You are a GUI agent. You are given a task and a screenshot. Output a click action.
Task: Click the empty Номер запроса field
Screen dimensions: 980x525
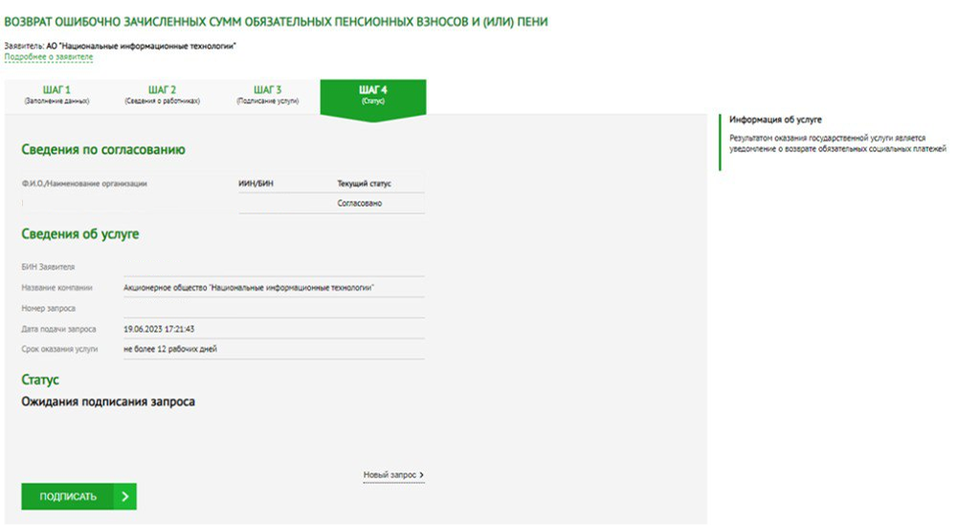[x=273, y=308]
